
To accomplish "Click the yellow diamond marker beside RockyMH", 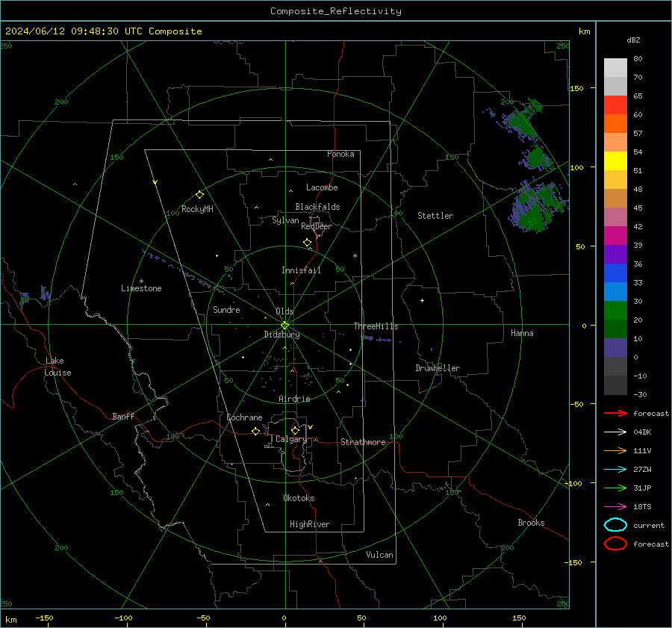I will tap(199, 195).
